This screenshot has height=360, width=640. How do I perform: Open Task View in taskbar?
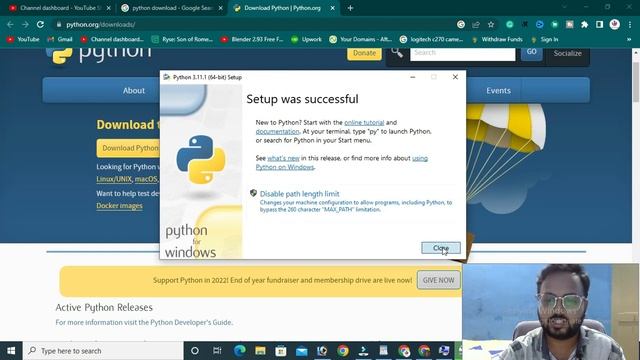[x=217, y=351]
